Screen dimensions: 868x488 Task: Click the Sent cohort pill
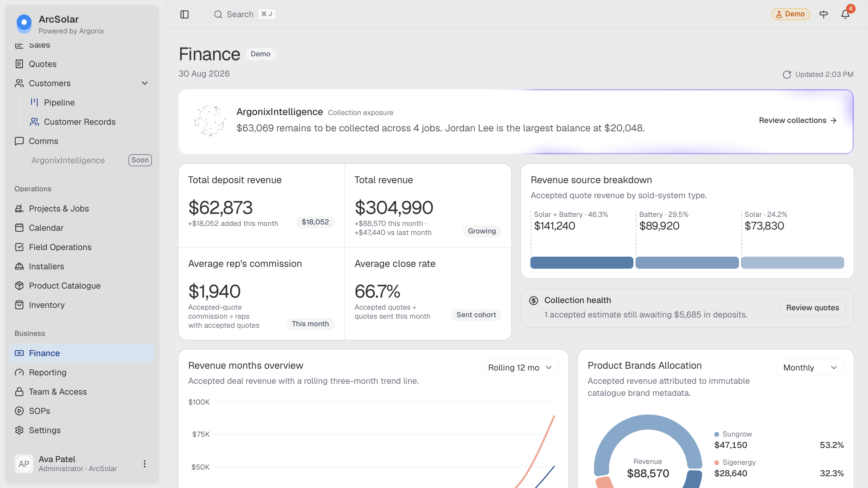(476, 315)
